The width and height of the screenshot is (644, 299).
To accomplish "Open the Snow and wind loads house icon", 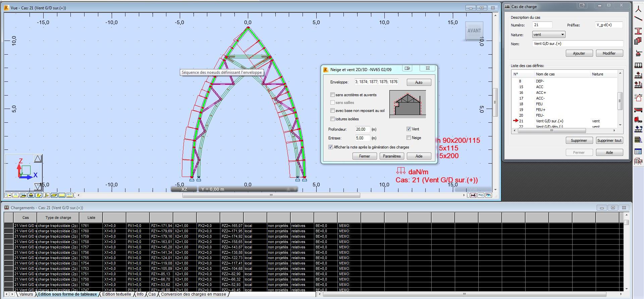I will tap(638, 98).
